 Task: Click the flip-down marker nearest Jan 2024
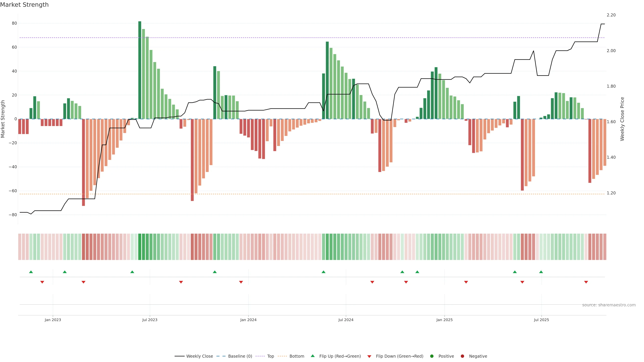pos(241,282)
